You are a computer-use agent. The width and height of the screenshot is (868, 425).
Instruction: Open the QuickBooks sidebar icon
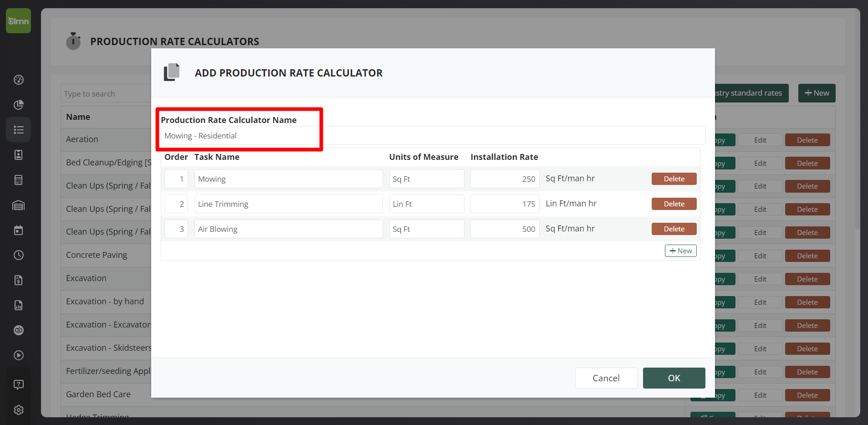[18, 330]
